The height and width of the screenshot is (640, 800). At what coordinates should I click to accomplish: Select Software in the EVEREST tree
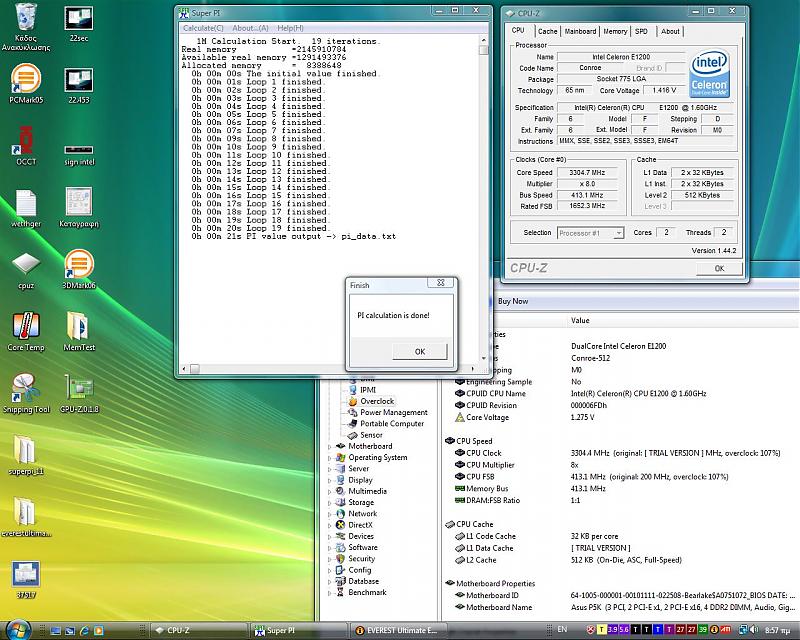(363, 547)
